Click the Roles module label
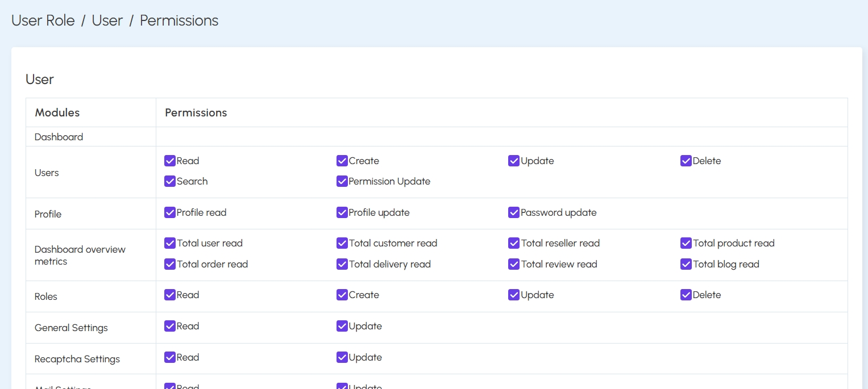Viewport: 868px width, 389px height. tap(46, 296)
